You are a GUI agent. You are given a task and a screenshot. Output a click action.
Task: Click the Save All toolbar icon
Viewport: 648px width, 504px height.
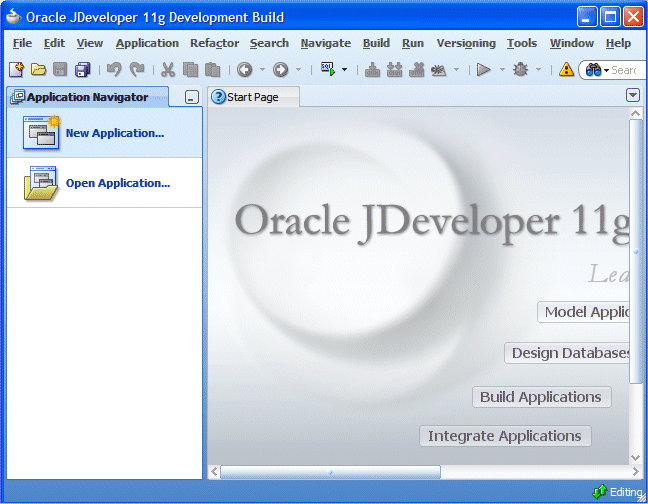pyautogui.click(x=83, y=69)
